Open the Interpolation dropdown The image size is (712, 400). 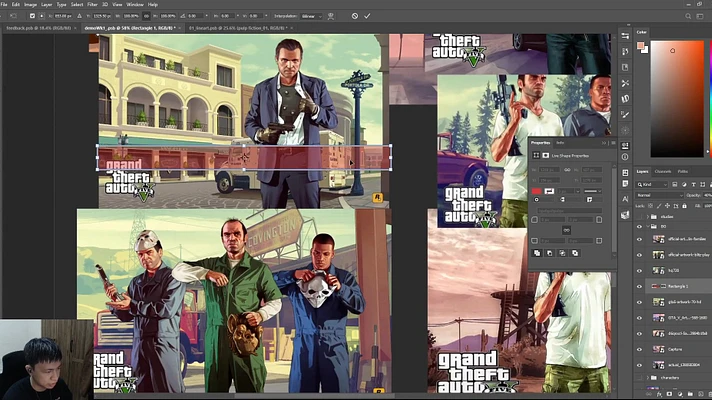[x=312, y=16]
